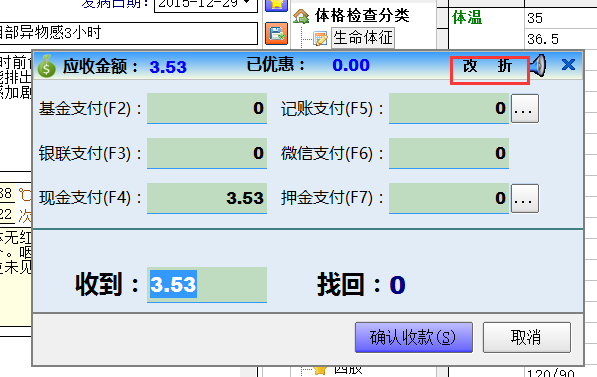Image resolution: width=597 pixels, height=377 pixels.
Task: Cancel the payment with 取消
Action: (x=527, y=337)
